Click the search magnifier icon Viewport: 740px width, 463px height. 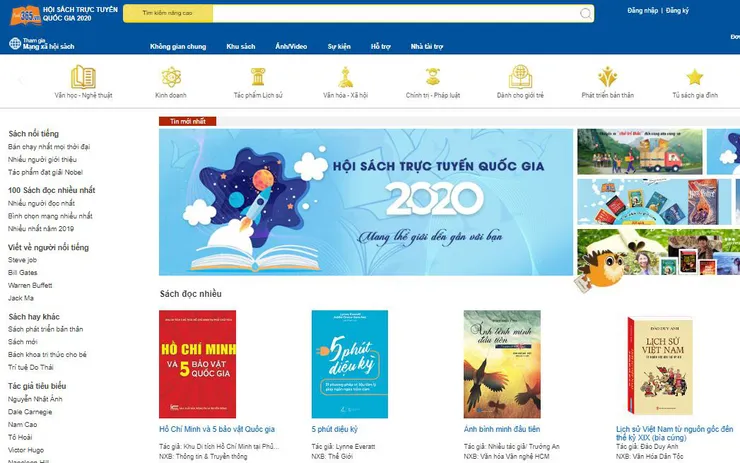click(x=585, y=14)
